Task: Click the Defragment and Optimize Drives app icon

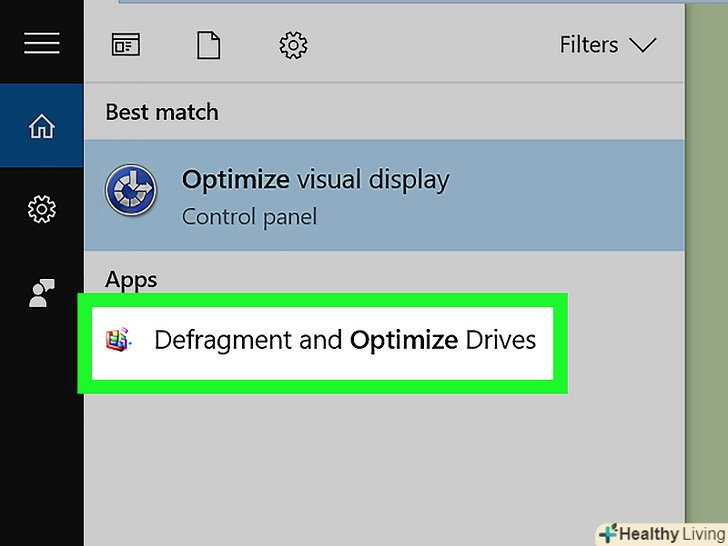Action: pyautogui.click(x=119, y=340)
